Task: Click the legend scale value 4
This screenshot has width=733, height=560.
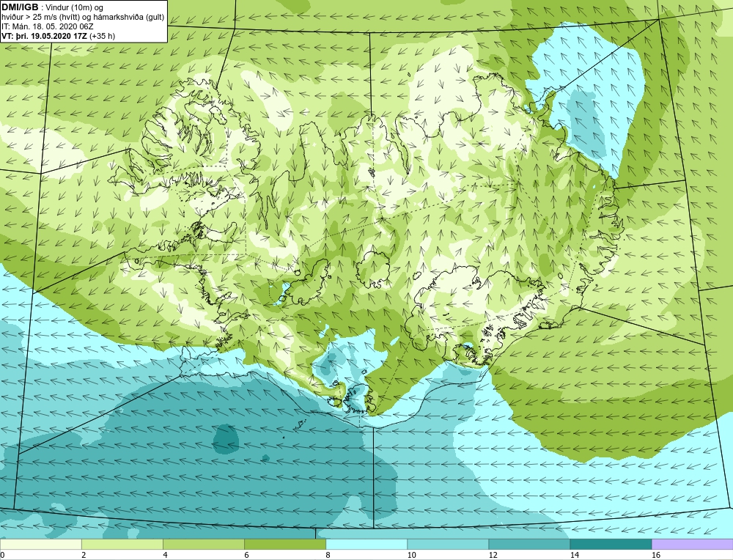Action: 165,555
